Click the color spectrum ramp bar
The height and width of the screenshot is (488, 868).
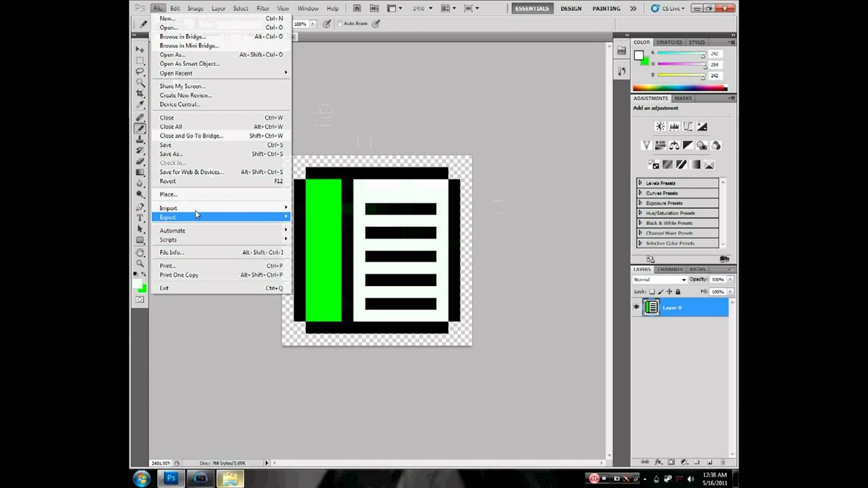pyautogui.click(x=679, y=88)
